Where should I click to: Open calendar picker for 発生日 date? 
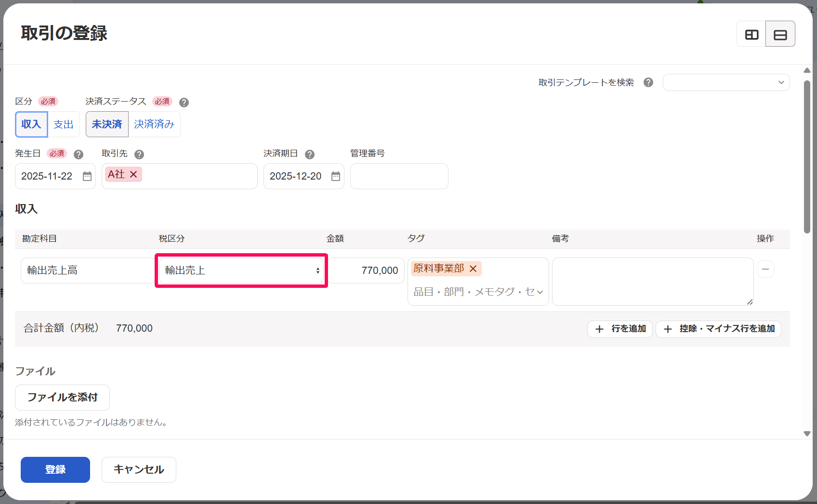click(87, 176)
